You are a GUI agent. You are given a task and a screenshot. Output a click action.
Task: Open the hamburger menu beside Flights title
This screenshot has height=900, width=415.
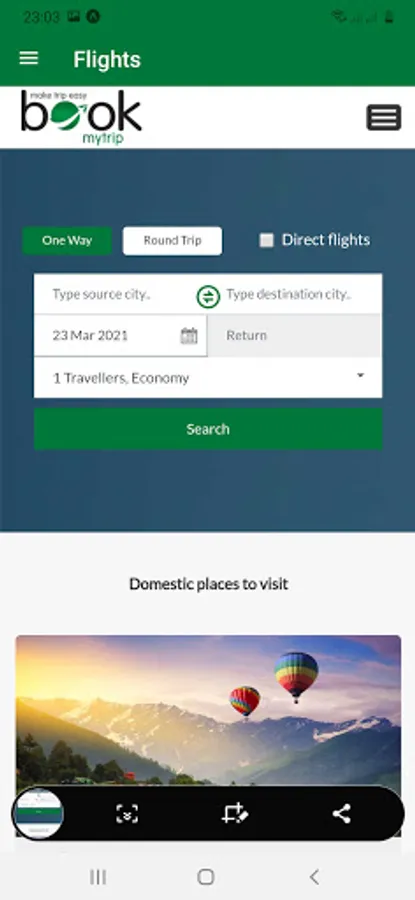[29, 59]
